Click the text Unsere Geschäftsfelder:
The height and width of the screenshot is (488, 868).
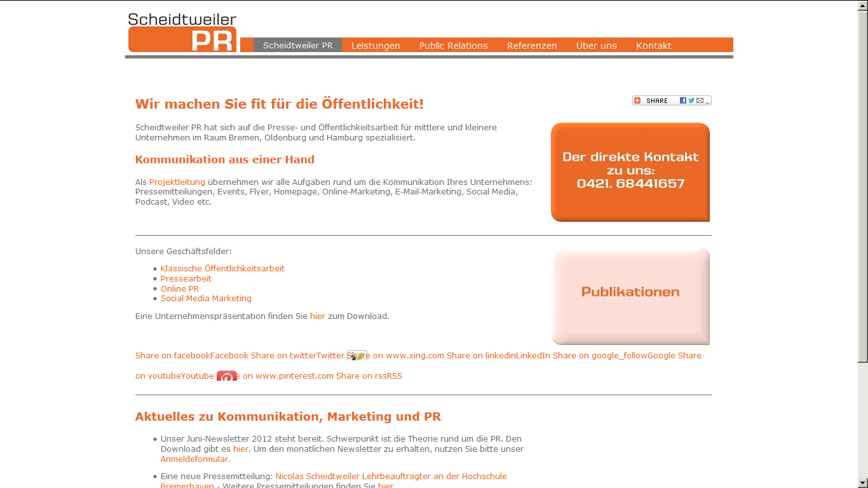coord(184,252)
